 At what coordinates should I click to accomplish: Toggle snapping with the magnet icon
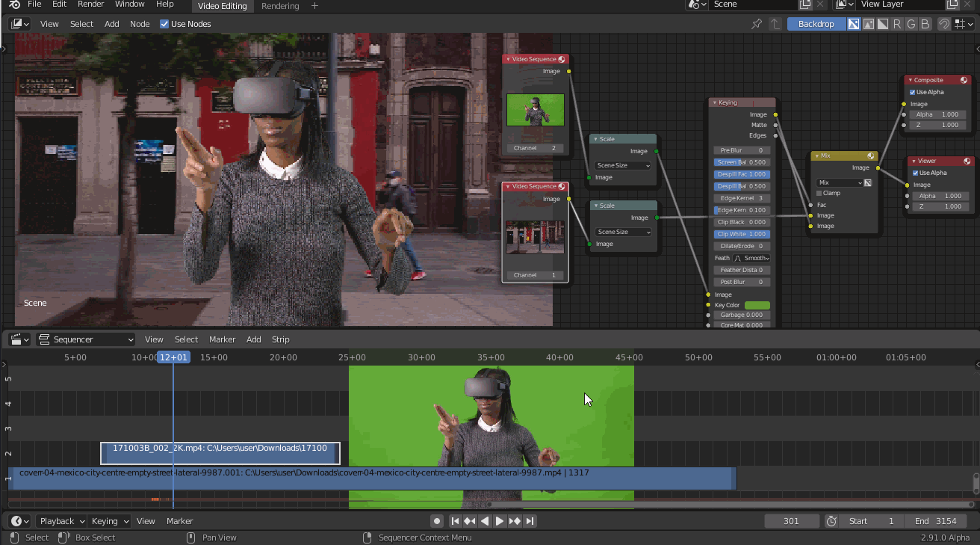point(944,24)
